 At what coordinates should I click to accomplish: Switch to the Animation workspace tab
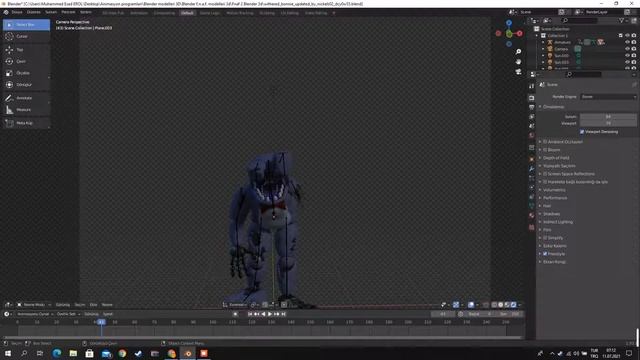139,13
